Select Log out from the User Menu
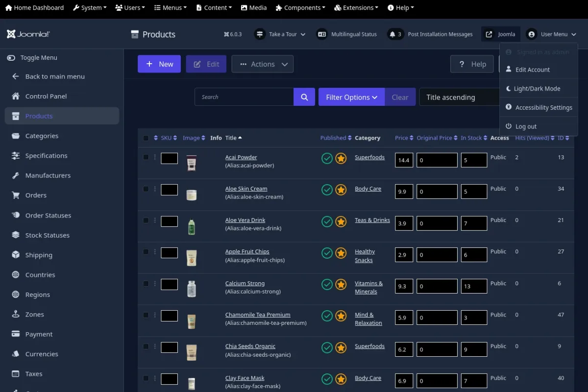The image size is (588, 392). coord(526,126)
